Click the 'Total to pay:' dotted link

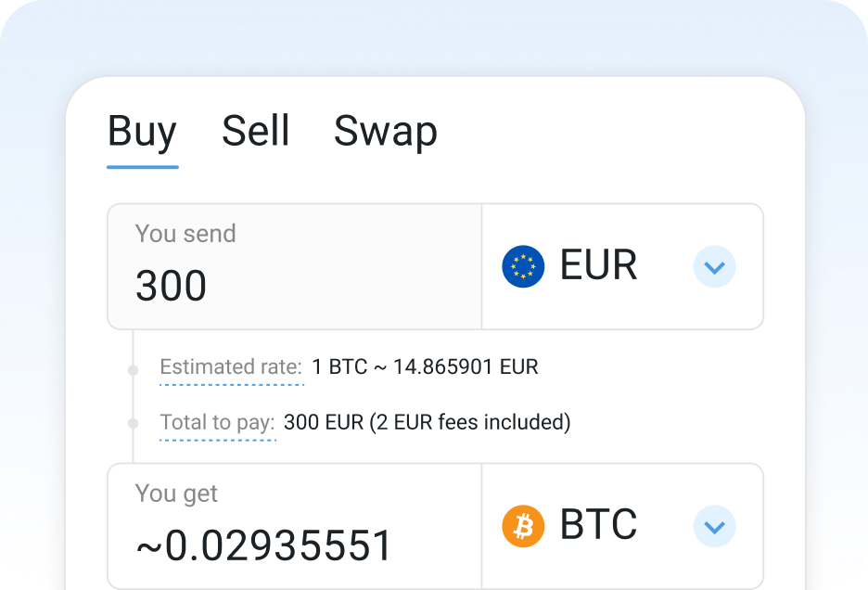(x=217, y=423)
